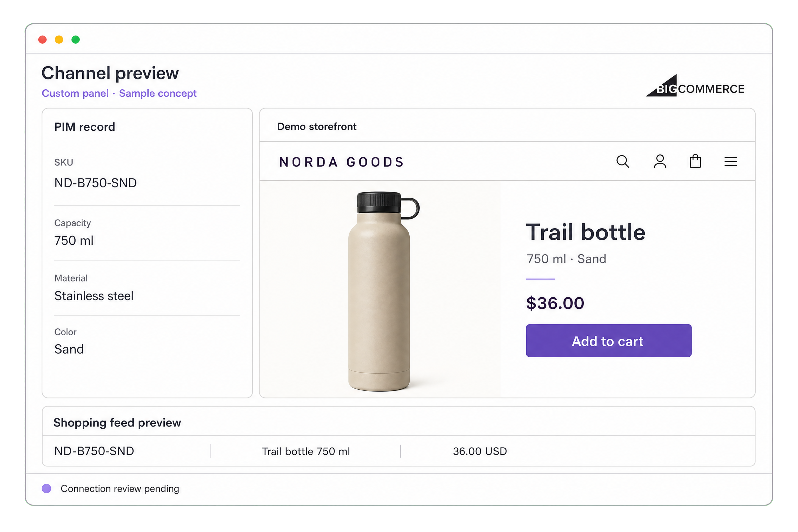The width and height of the screenshot is (798, 532).
Task: Click the Shopping feed preview heading
Action: point(117,423)
